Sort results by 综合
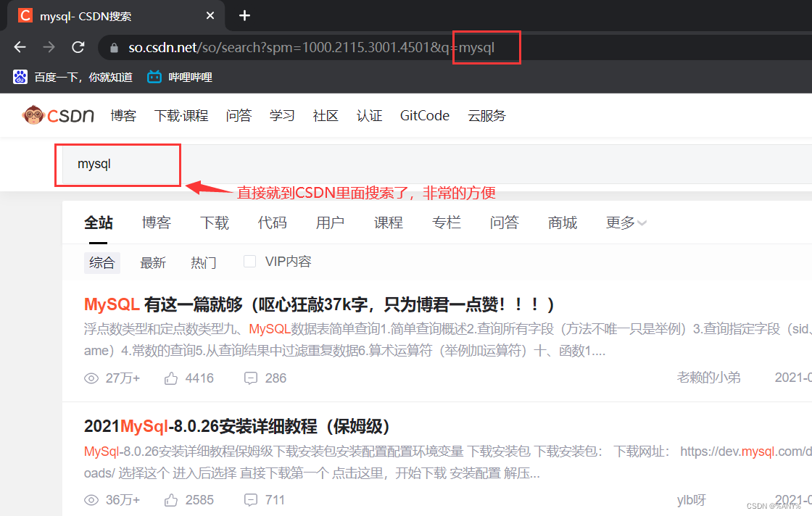The height and width of the screenshot is (516, 812). click(102, 262)
